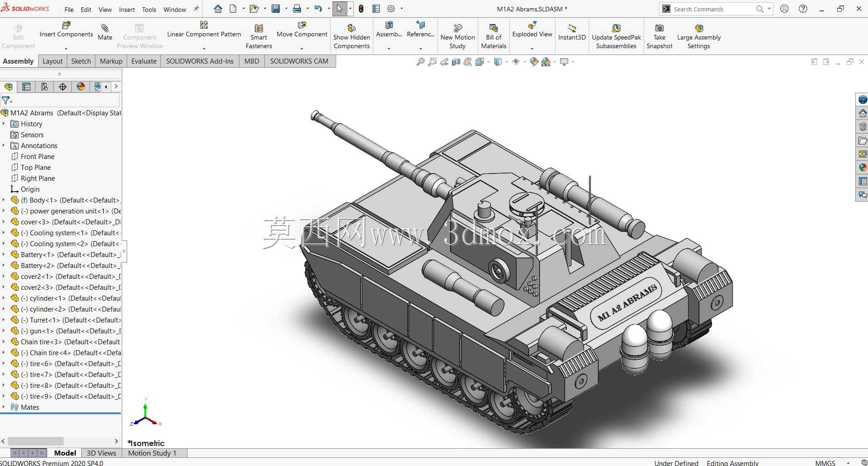Expand the Annotations node
The image size is (868, 466).
pos(4,145)
